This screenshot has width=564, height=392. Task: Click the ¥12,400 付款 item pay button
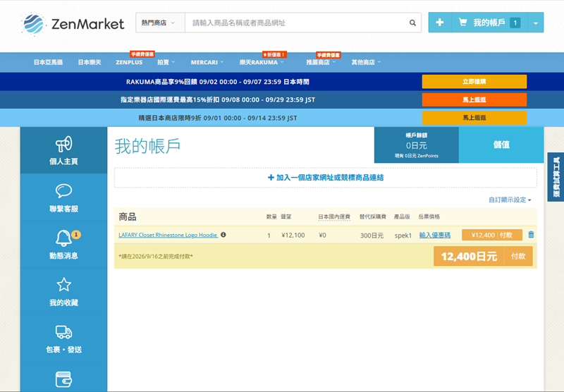click(491, 235)
